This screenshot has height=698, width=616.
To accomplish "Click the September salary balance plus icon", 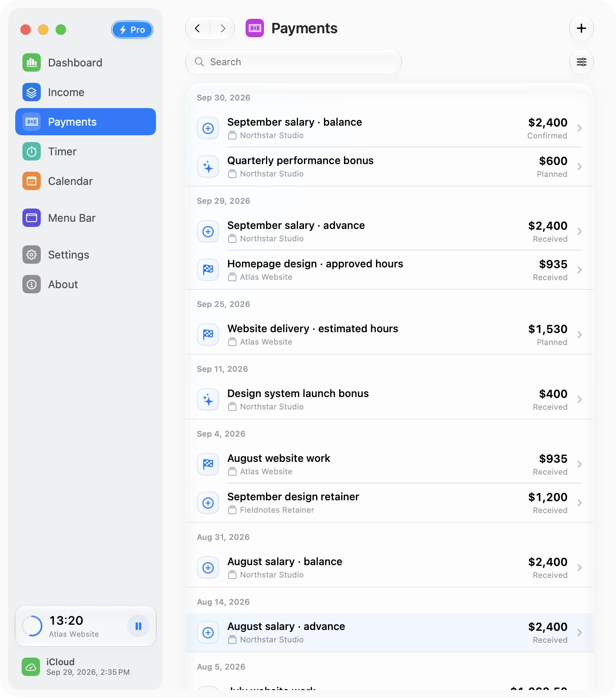I will (x=208, y=128).
